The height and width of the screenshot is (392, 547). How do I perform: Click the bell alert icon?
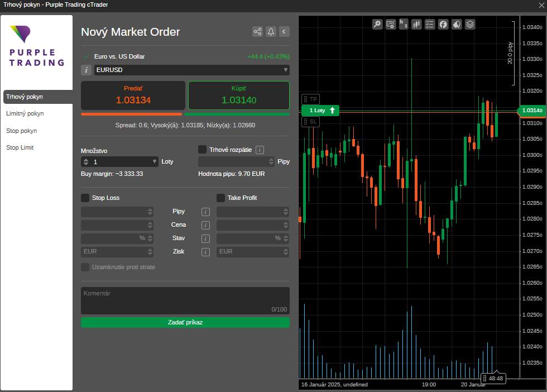[271, 32]
